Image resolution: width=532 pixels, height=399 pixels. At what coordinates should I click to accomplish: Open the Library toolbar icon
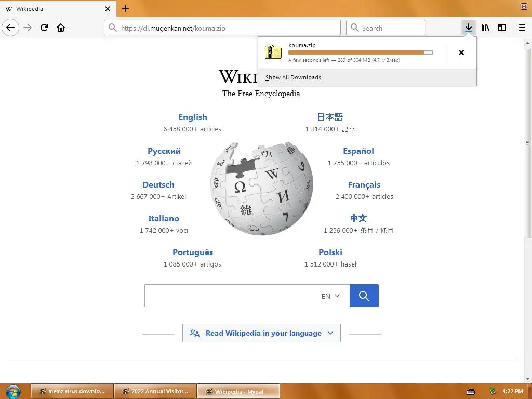tap(485, 28)
